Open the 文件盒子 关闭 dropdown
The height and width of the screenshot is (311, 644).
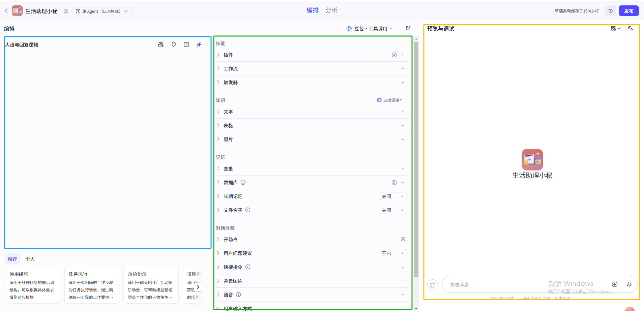tap(393, 210)
